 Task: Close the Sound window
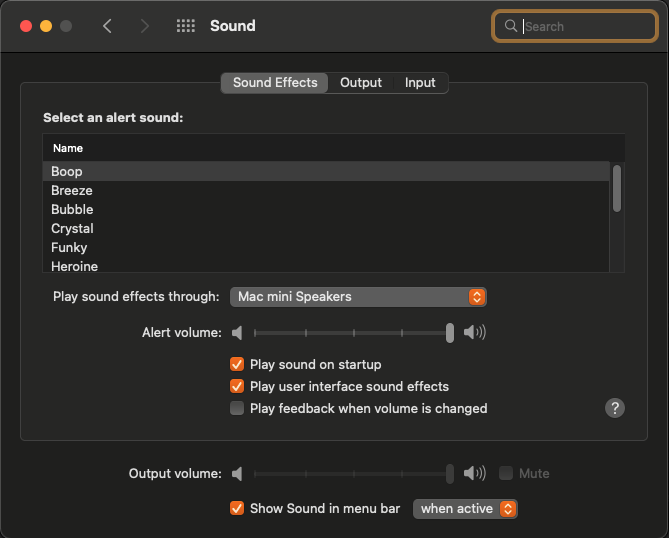(x=26, y=26)
